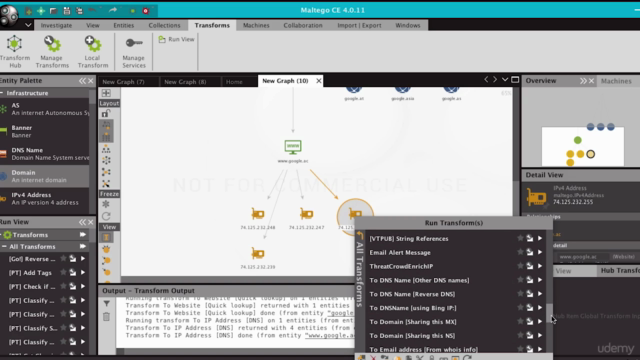Open Manage Services

[x=133, y=51]
